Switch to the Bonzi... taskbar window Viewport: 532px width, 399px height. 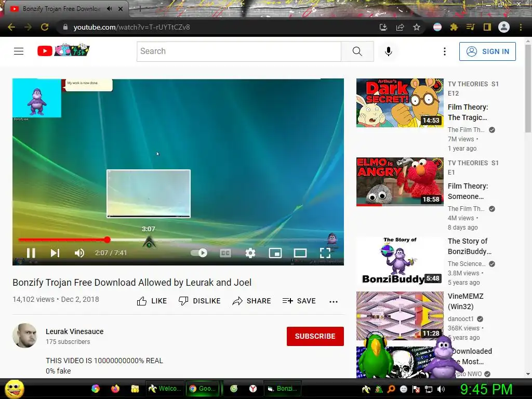[x=282, y=389]
